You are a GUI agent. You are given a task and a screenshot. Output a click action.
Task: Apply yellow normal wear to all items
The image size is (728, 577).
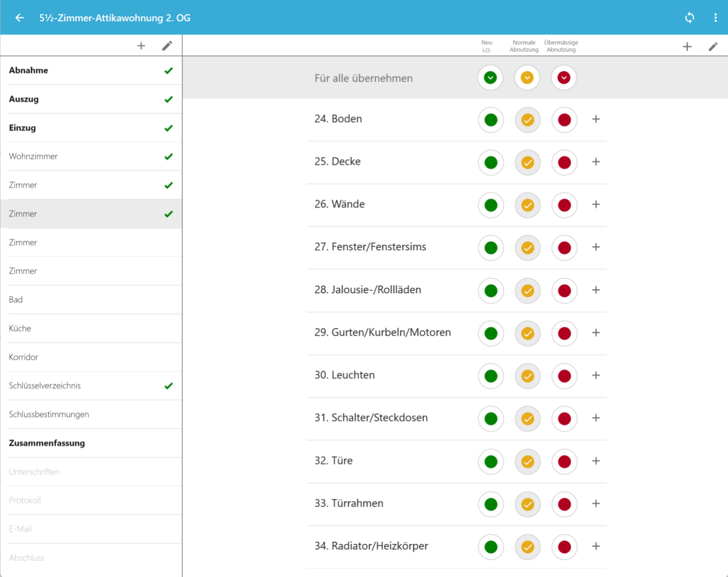pyautogui.click(x=527, y=78)
